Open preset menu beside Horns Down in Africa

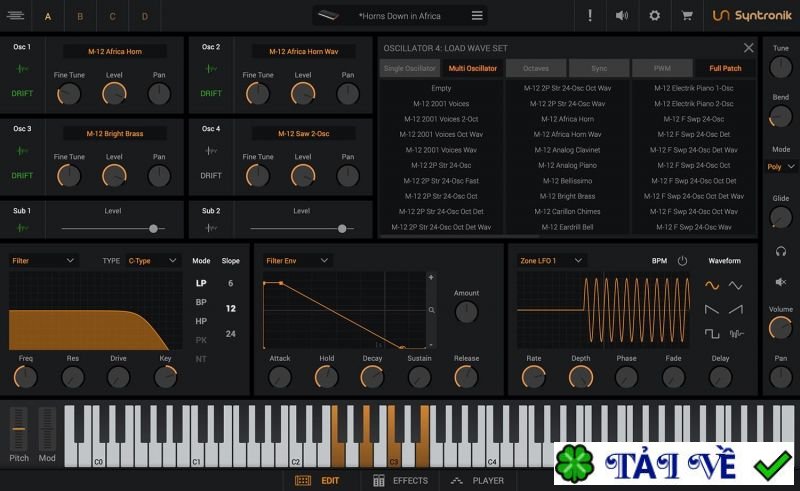[477, 16]
